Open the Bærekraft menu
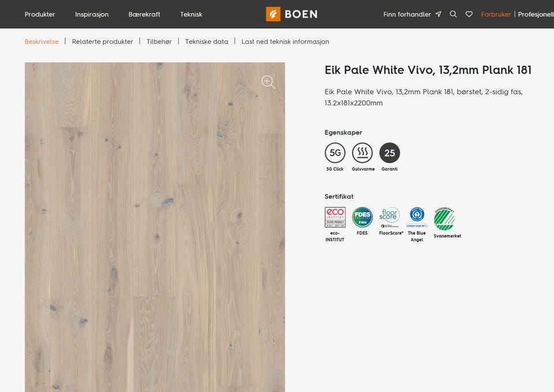This screenshot has width=554, height=392. coord(144,14)
